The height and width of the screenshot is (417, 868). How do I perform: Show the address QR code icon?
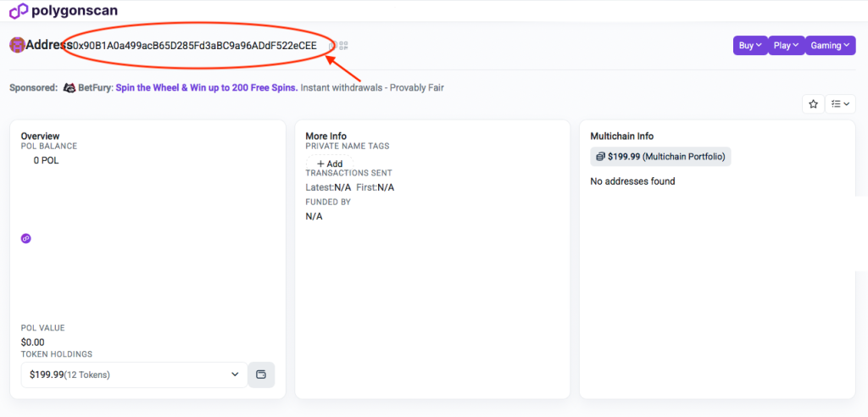click(x=344, y=46)
